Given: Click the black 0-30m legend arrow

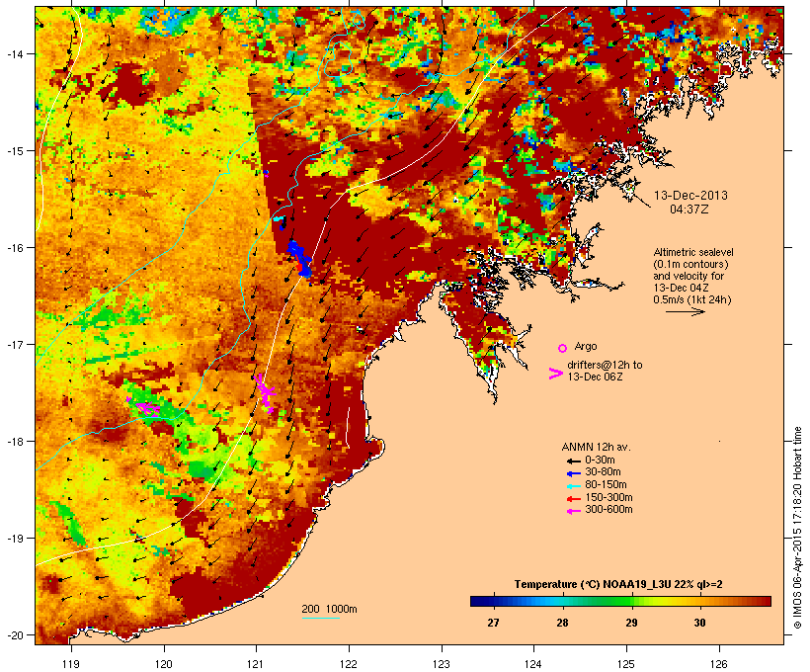Looking at the screenshot, I should [574, 461].
